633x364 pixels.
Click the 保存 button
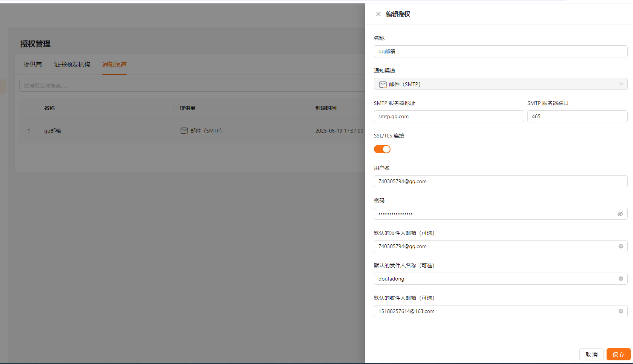click(618, 354)
